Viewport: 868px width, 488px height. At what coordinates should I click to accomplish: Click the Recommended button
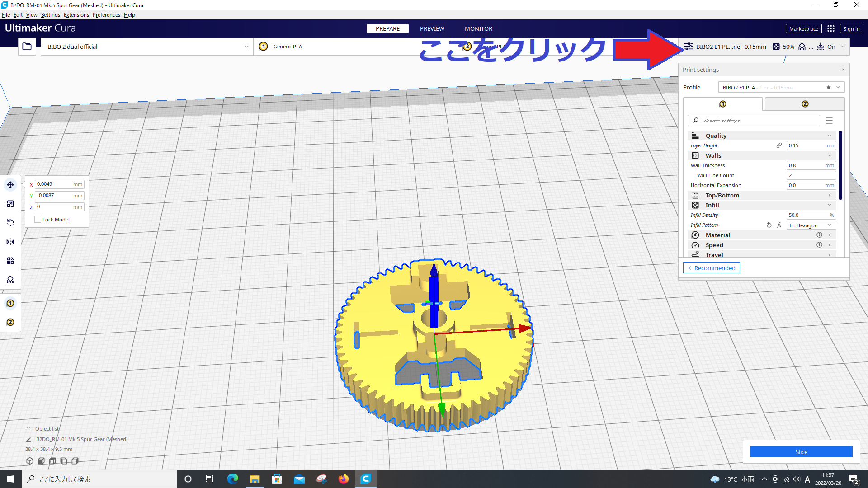[712, 268]
